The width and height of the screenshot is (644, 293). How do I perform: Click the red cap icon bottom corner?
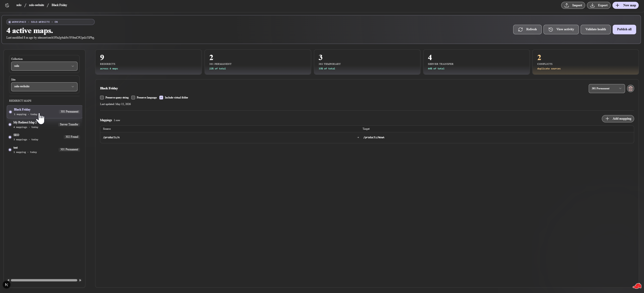(x=637, y=286)
